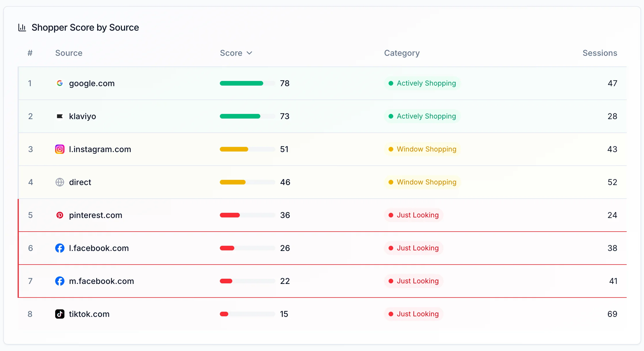This screenshot has height=351, width=644.
Task: Click the bar chart icon beside the title
Action: click(22, 27)
